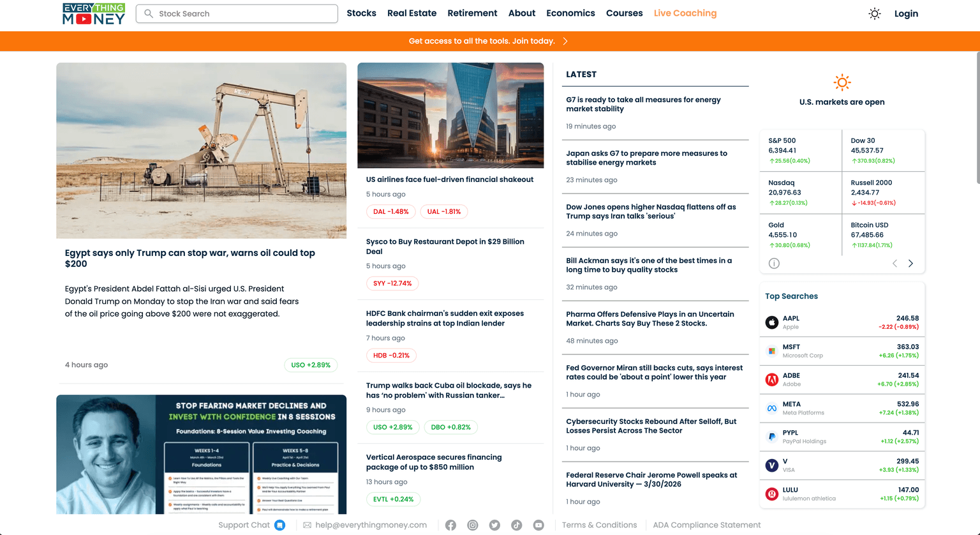
Task: Click the Visa logo in V row
Action: [x=772, y=465]
